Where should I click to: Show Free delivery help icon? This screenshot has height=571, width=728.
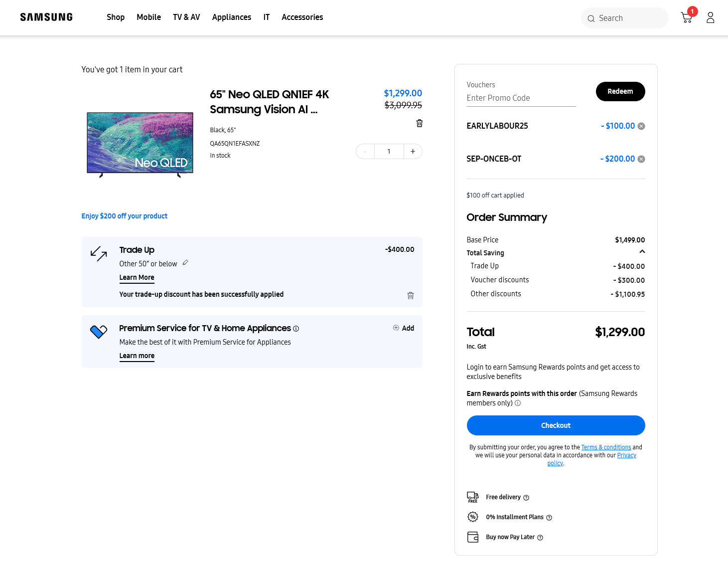click(x=526, y=498)
